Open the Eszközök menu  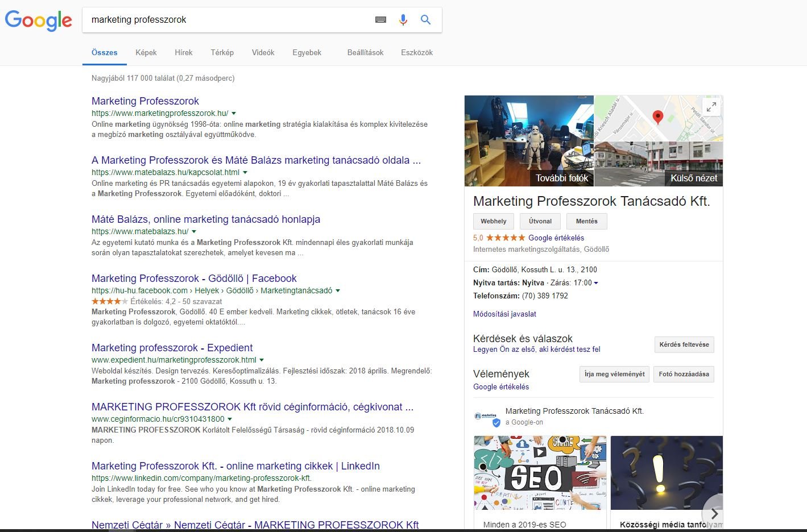pos(416,52)
